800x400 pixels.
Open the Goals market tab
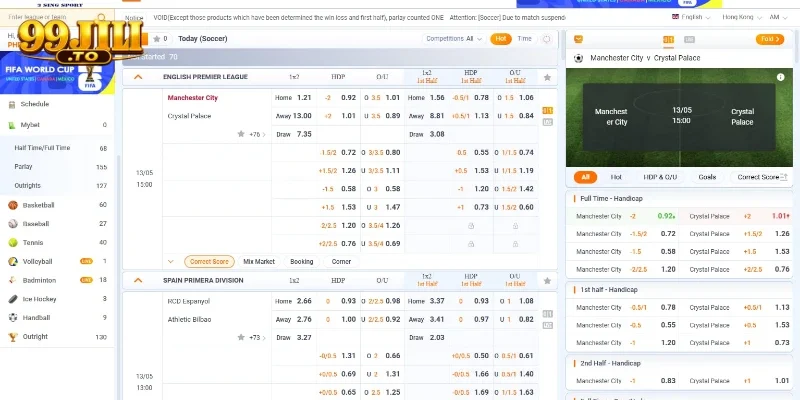(x=707, y=177)
